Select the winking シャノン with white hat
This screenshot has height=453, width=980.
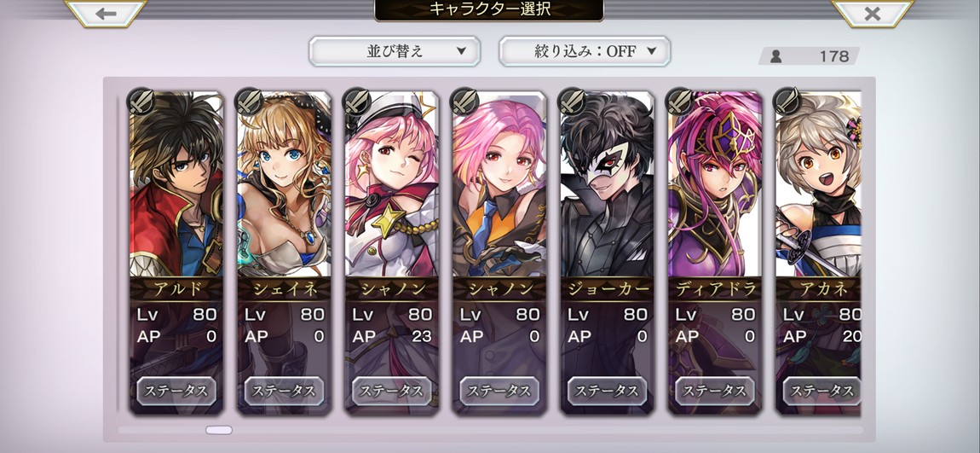392,184
